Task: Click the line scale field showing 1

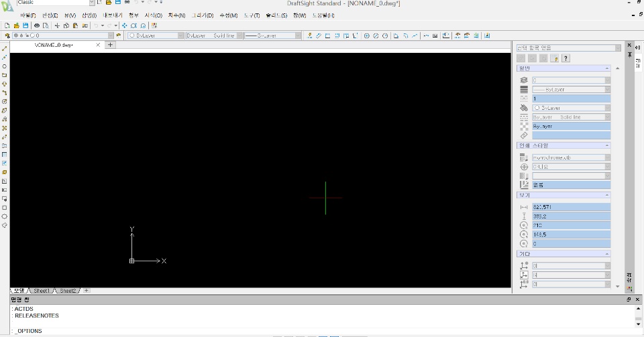Action: tap(572, 98)
